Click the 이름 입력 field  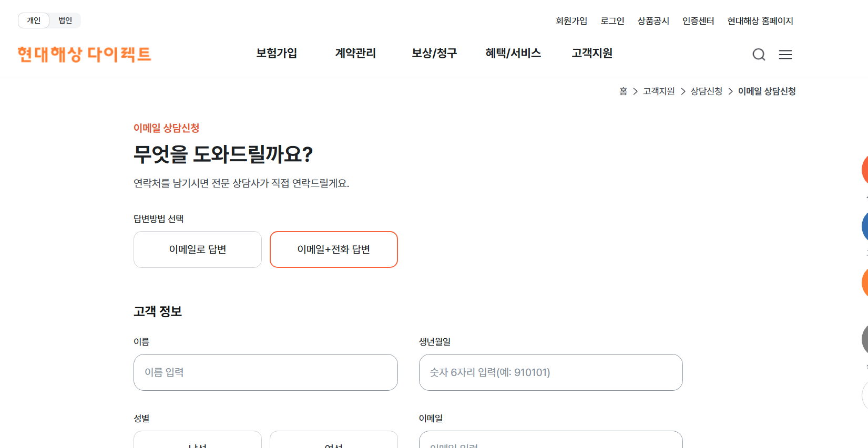click(x=265, y=372)
